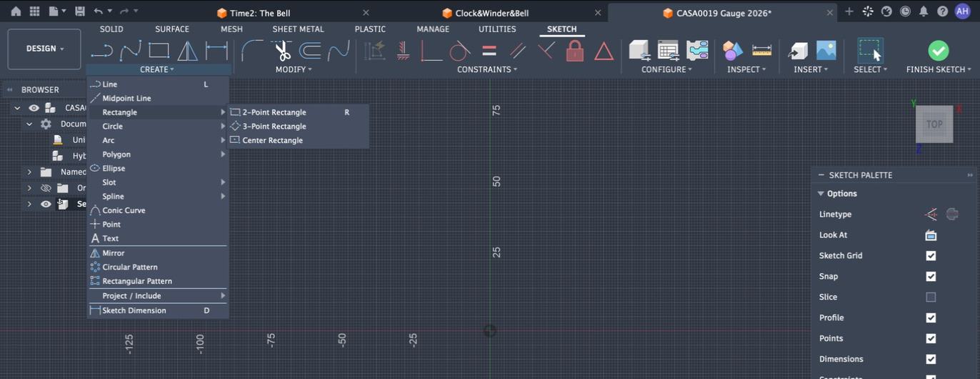Toggle the Dimensions checkbox
Viewport: 980px width, 379px height.
point(931,359)
